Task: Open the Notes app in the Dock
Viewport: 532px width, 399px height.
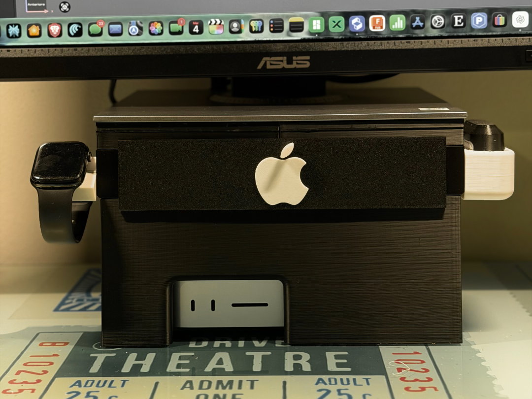Action: [x=296, y=25]
